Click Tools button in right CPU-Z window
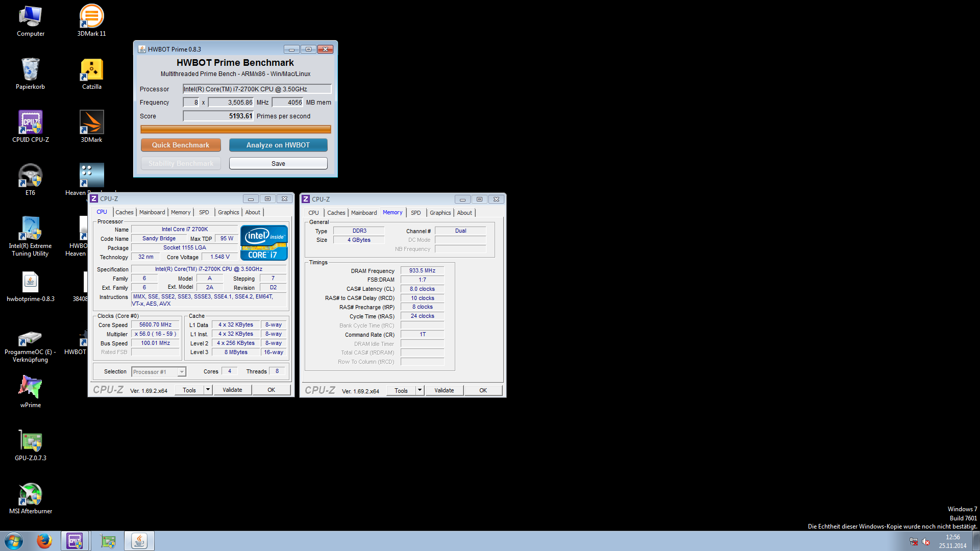This screenshot has height=551, width=980. pyautogui.click(x=401, y=390)
